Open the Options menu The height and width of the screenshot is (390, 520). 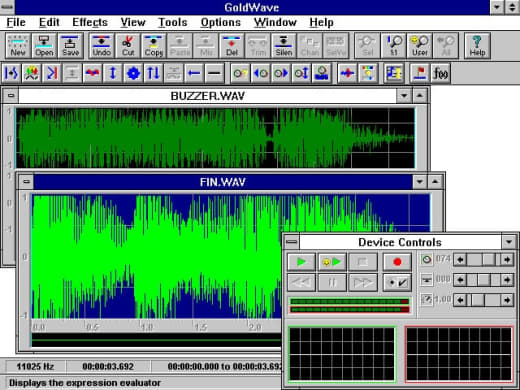point(220,22)
